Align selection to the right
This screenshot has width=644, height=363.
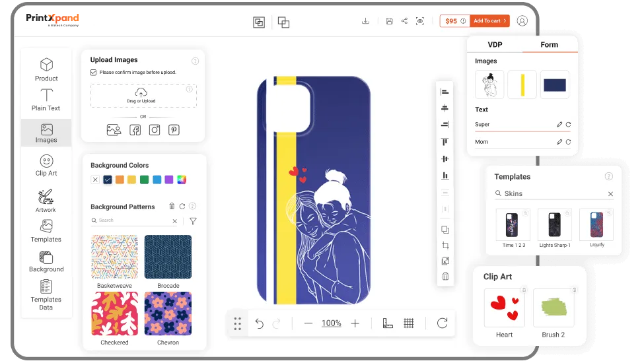445,125
